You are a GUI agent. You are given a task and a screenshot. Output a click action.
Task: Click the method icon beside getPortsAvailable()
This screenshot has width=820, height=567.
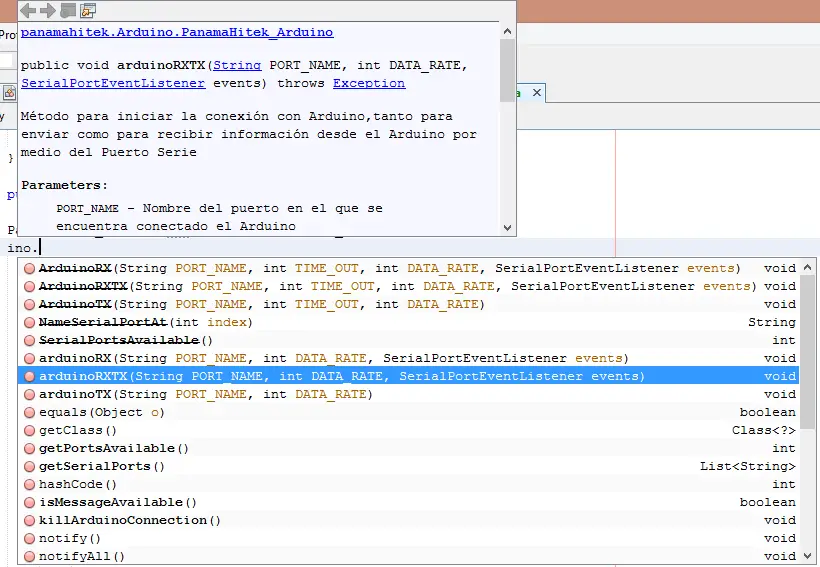(x=29, y=448)
